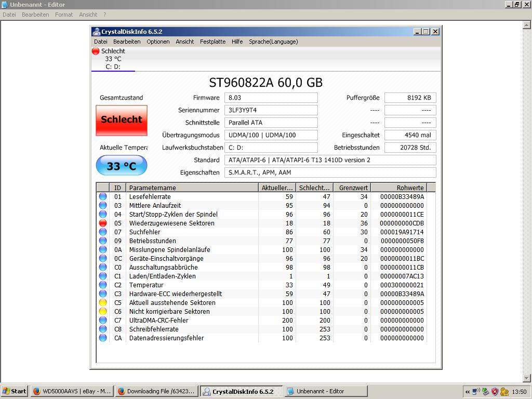Click the disk title ST960822A 60,0 GB
Screen dimensions: 532x399
[x=265, y=83]
